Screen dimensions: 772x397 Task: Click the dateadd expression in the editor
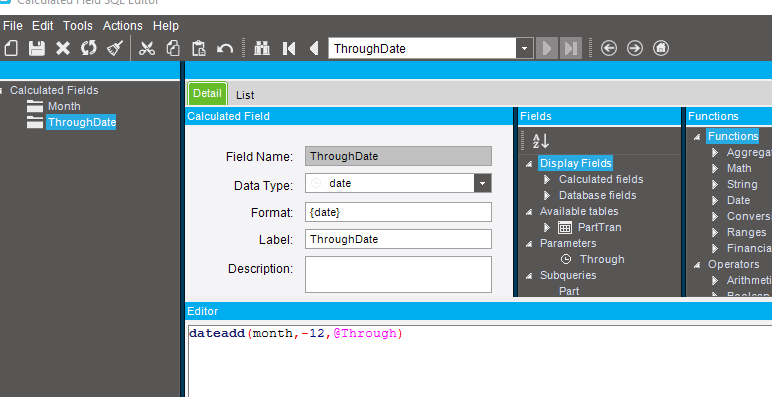(x=295, y=333)
